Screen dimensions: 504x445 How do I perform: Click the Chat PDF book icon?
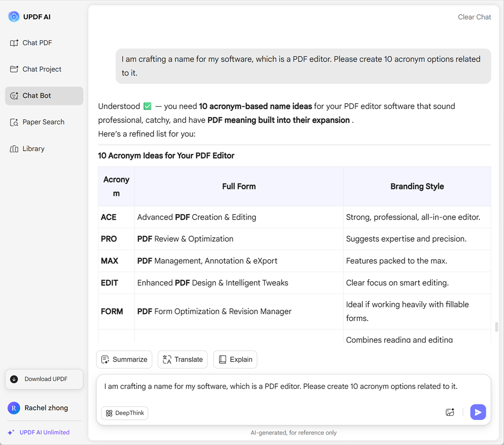14,43
